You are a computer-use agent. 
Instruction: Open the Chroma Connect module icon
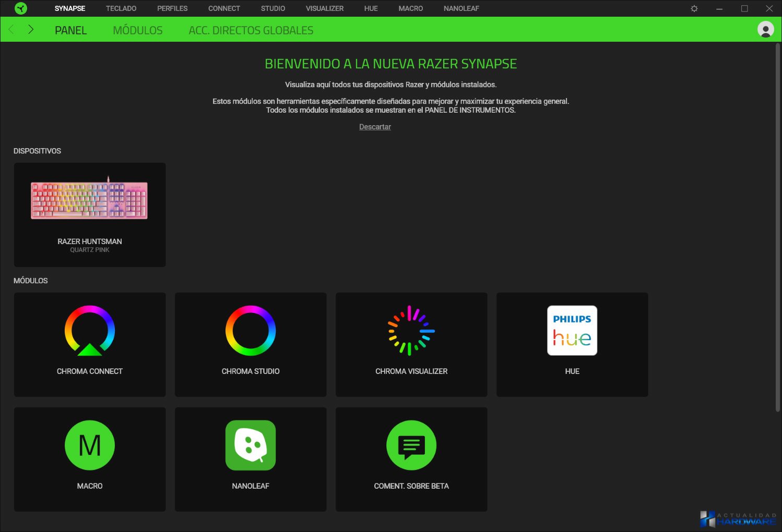click(x=90, y=331)
